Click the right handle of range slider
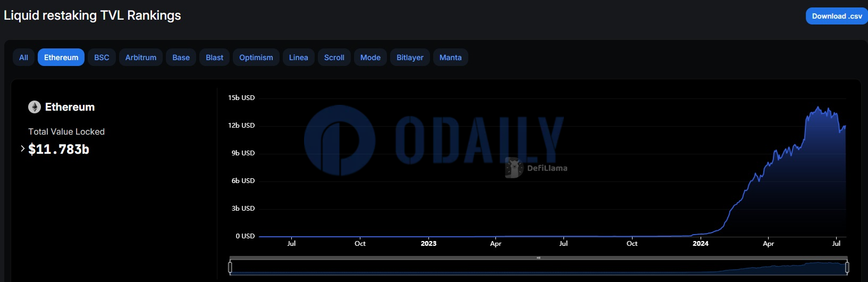Image resolution: width=868 pixels, height=282 pixels. 847,267
